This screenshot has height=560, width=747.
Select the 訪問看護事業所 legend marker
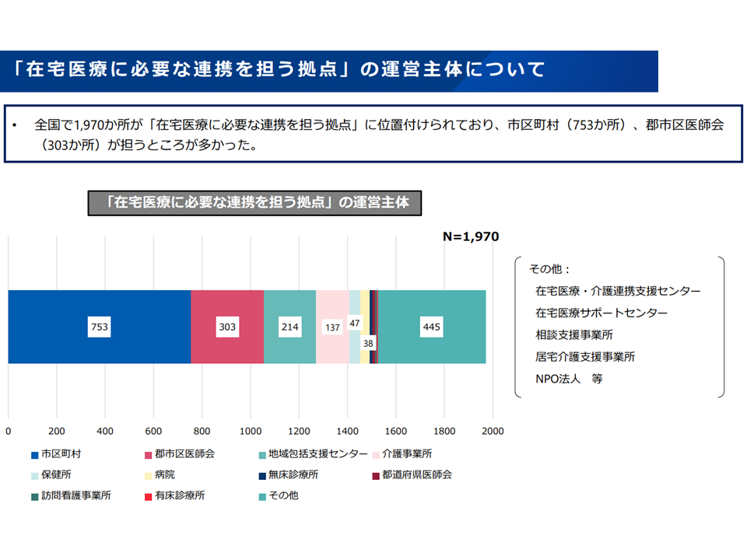pos(35,495)
